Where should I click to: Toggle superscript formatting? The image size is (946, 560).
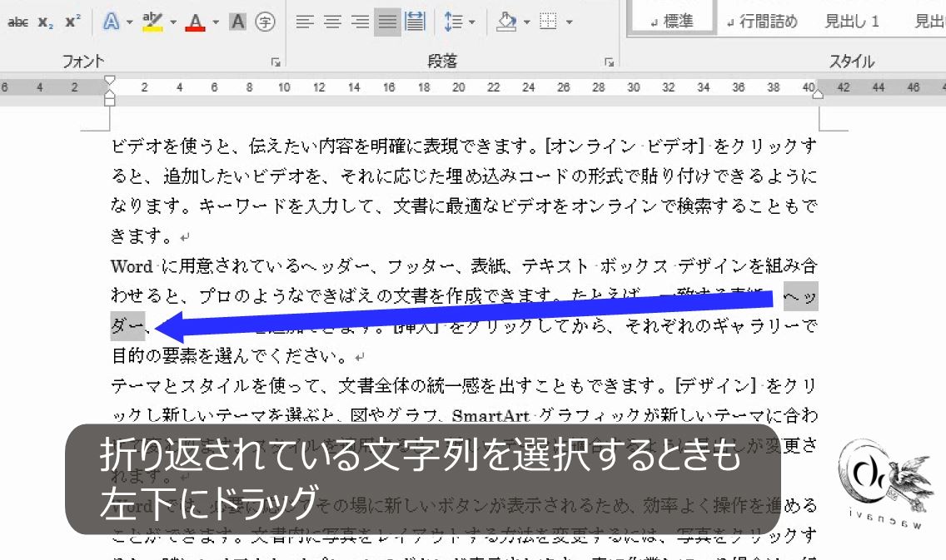72,22
